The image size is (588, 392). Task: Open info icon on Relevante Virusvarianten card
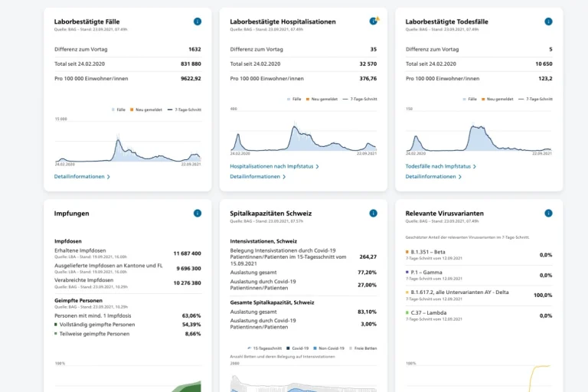point(548,213)
